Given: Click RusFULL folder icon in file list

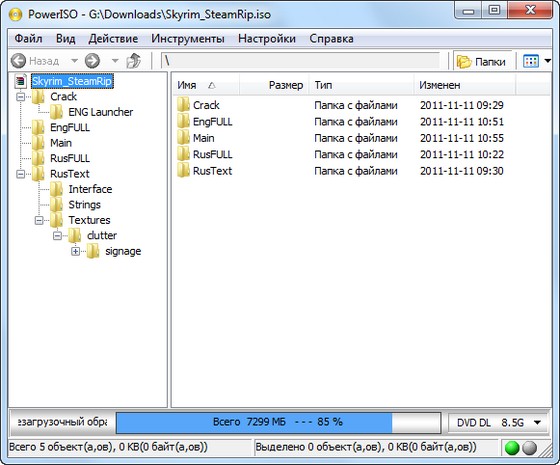Looking at the screenshot, I should point(183,155).
